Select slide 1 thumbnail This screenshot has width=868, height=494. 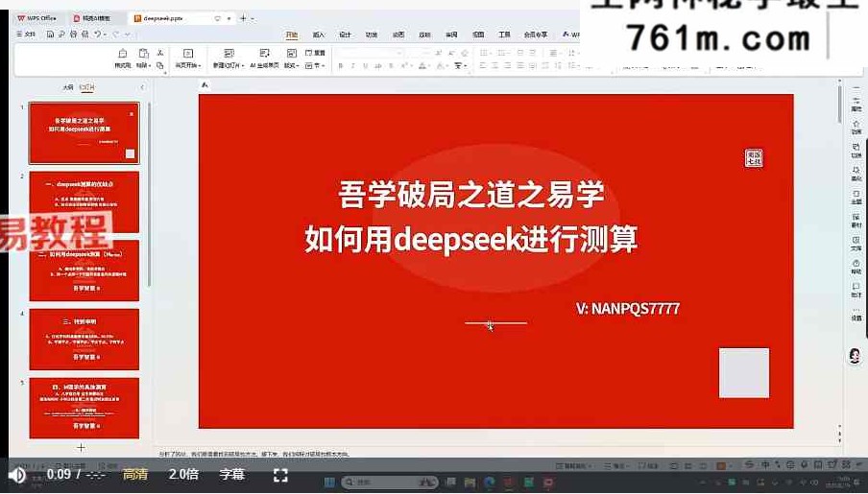84,133
